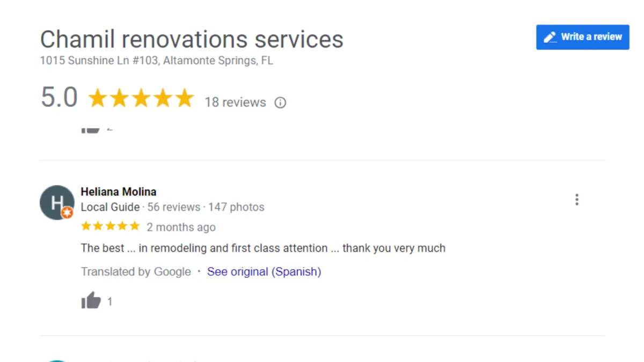
Task: Click the Write a review button
Action: tap(582, 37)
